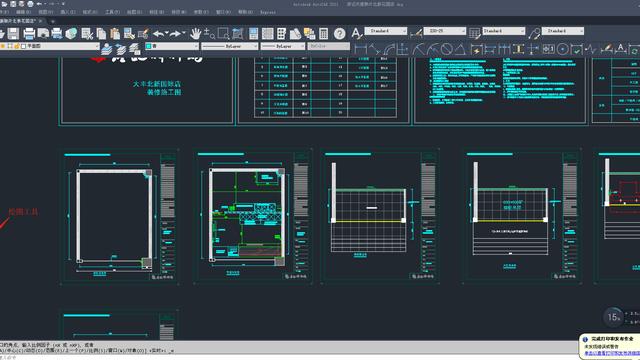The width and height of the screenshot is (640, 360).
Task: Select the Zoom Realtime tool
Action: (x=209, y=33)
